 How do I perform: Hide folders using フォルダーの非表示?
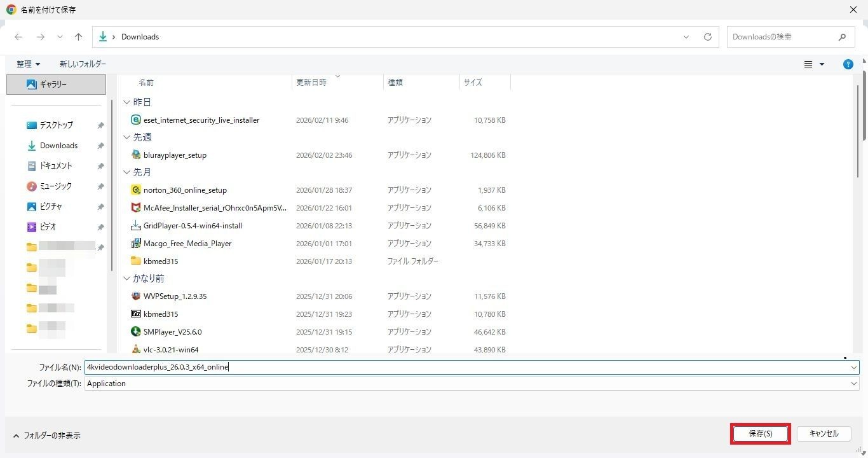(x=47, y=436)
